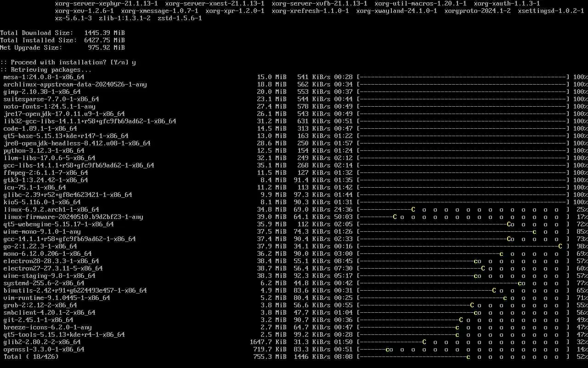588x368 pixels.
Task: Select the openssl-3.3.0-1-x86_64 entry
Action: pos(44,350)
